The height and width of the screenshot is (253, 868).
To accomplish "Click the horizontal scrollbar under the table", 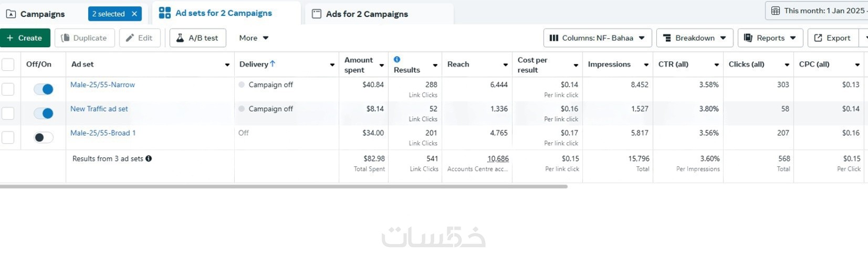I will coord(284,186).
